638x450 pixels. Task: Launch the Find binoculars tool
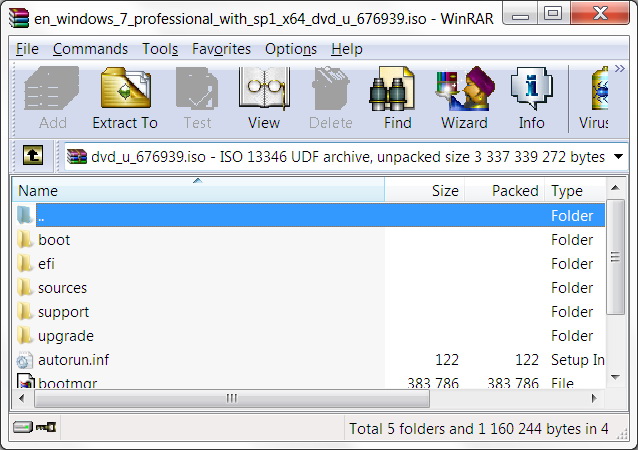(x=397, y=99)
